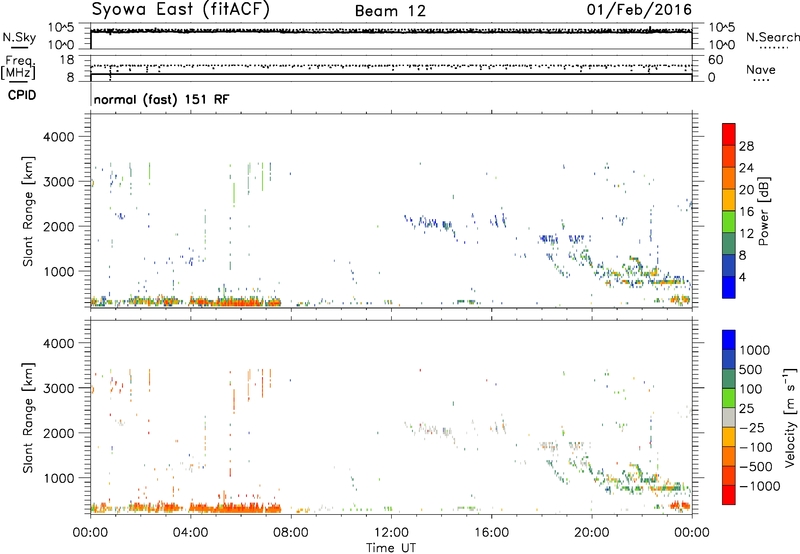Click velocity colorbar label '-25'

pyautogui.click(x=752, y=428)
